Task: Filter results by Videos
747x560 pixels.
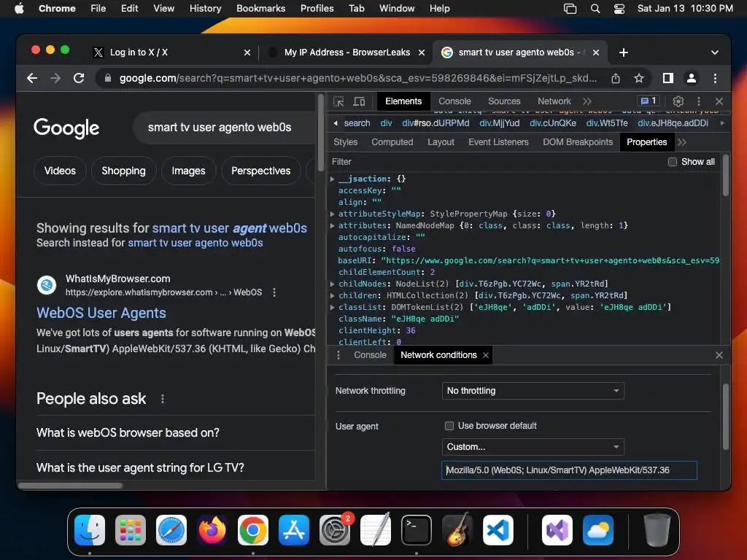Action: tap(60, 171)
